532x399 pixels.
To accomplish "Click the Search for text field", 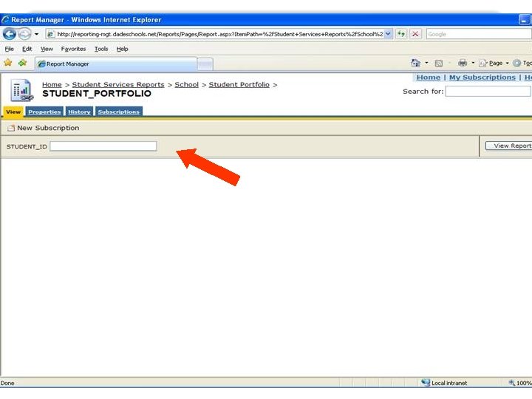I will (x=488, y=92).
